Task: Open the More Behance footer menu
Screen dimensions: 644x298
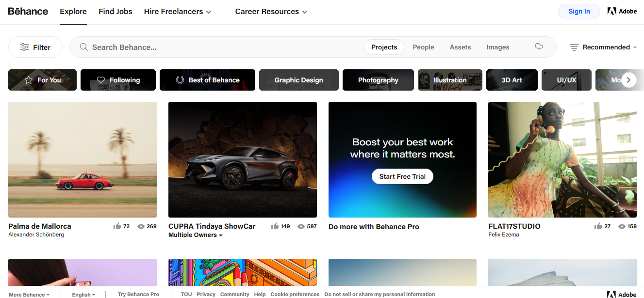Action: (x=29, y=294)
